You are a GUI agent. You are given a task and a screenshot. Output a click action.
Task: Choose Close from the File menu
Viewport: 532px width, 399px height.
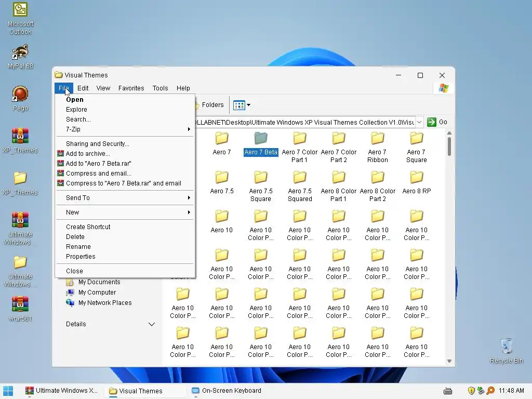click(125, 271)
